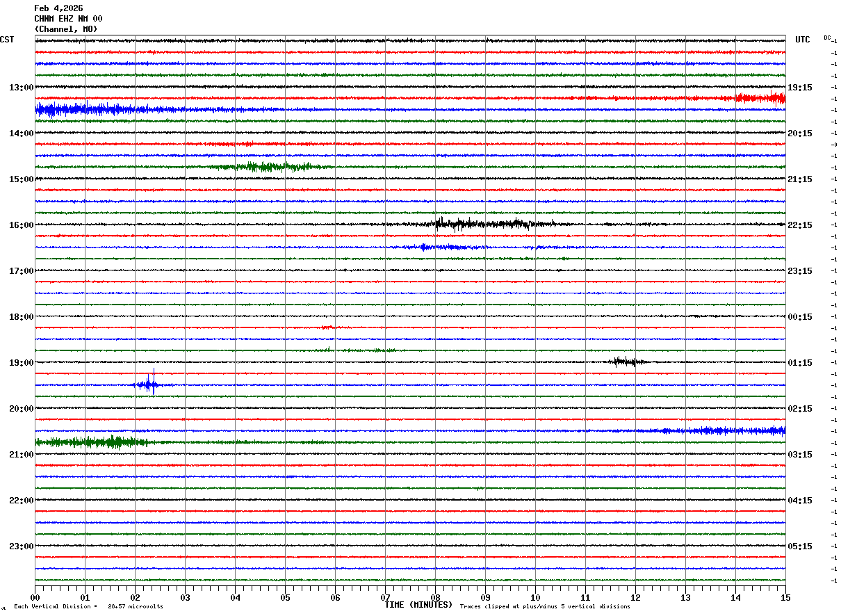Click minute tick label 02 on the time axis
The height and width of the screenshot is (616, 841).
[x=135, y=598]
